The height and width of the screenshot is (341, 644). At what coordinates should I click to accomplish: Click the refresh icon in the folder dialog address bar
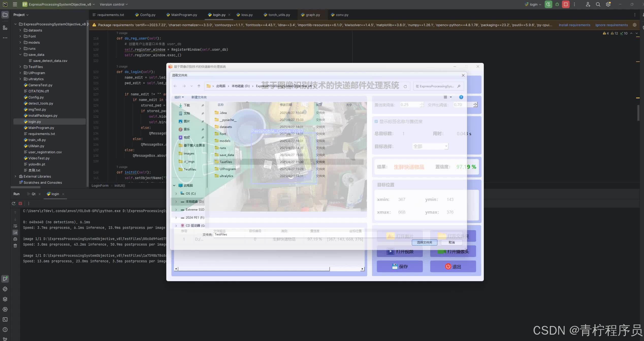tap(405, 87)
